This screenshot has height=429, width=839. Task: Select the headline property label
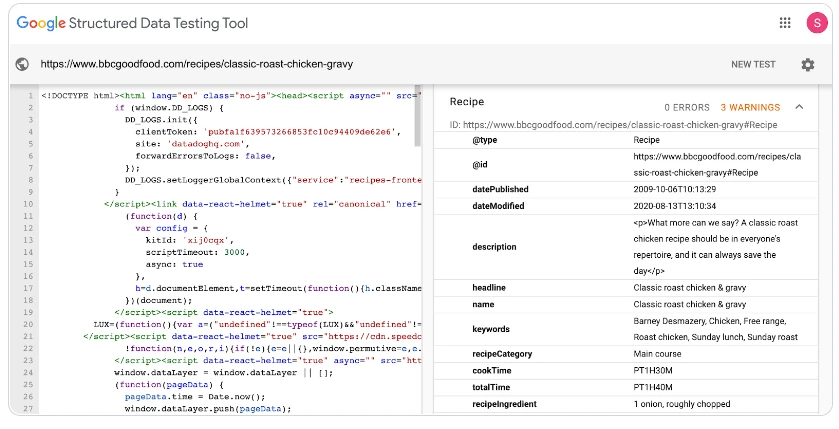[x=489, y=288]
